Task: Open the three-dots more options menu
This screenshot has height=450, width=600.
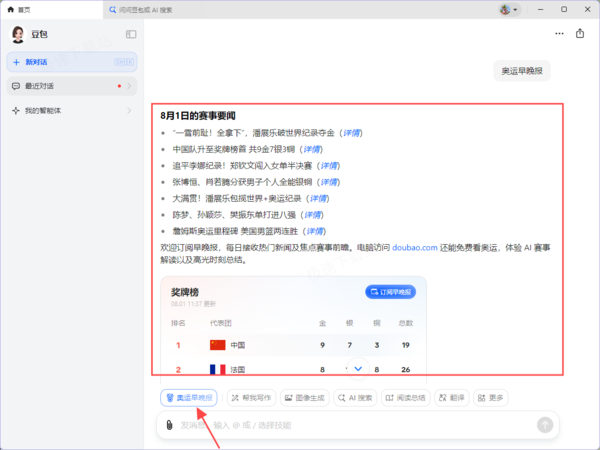Action: coord(559,34)
